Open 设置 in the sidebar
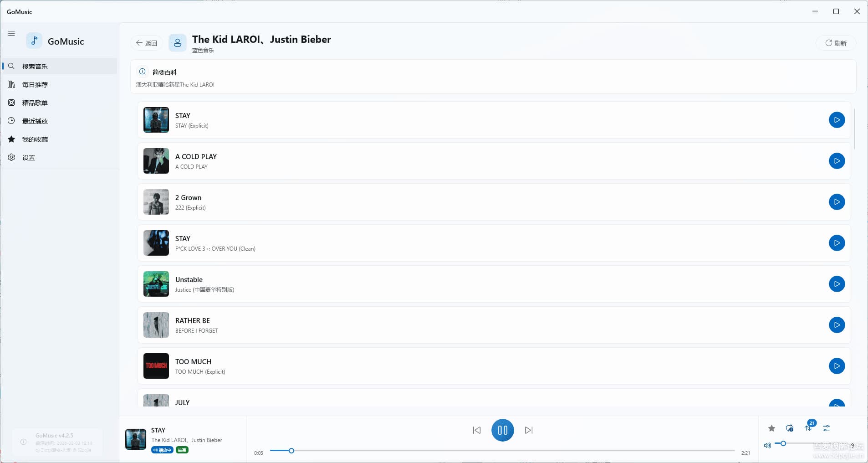This screenshot has height=463, width=868. (x=59, y=157)
